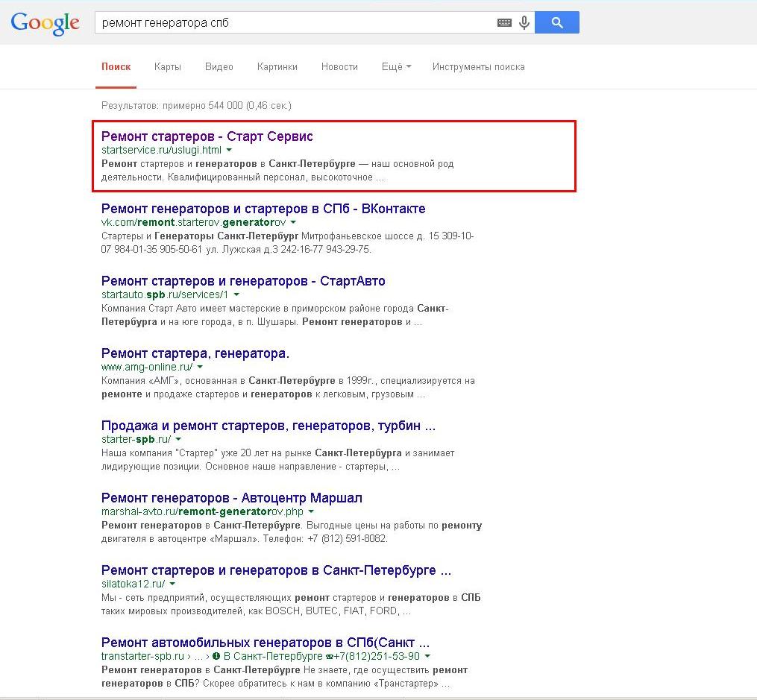Expand arrow next to vk.com/remont.starterov.generatorov
The image size is (757, 700).
pos(293,222)
